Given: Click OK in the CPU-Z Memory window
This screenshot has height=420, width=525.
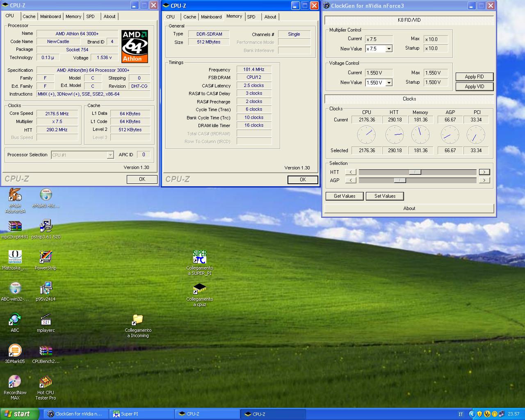Looking at the screenshot, I should [303, 180].
